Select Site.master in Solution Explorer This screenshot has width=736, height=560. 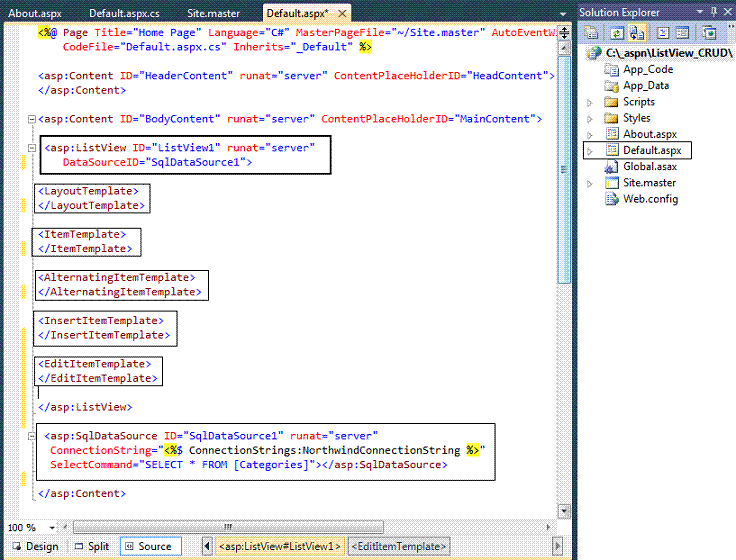click(x=649, y=183)
